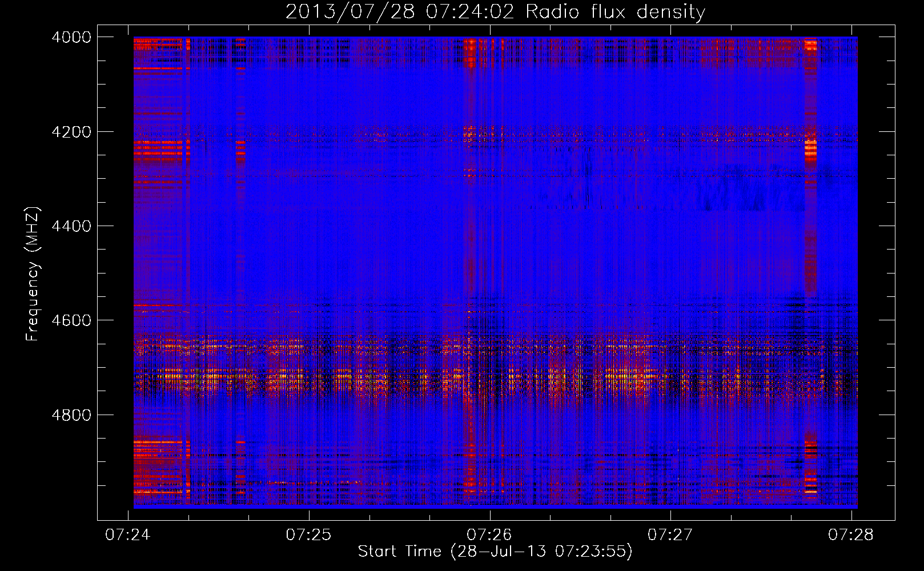924x571 pixels.
Task: Click the 07:26 time axis label
Action: (489, 534)
